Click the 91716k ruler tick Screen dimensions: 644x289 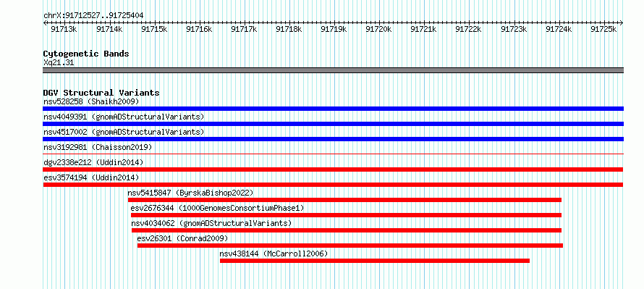click(199, 29)
